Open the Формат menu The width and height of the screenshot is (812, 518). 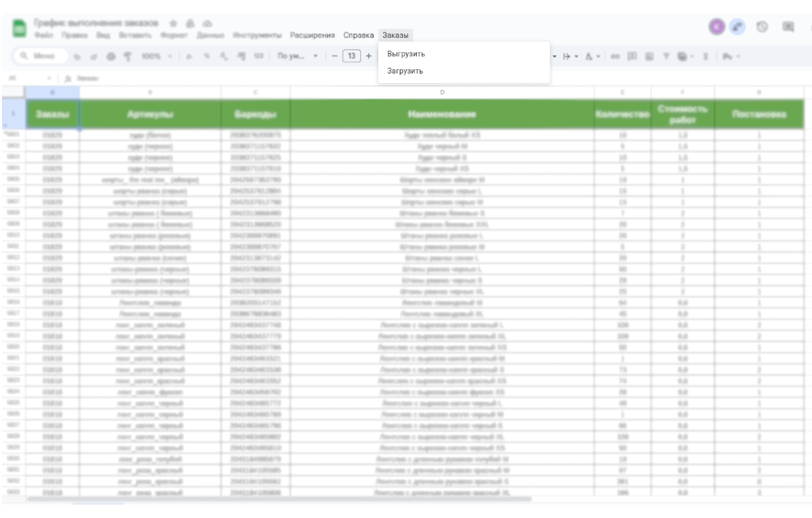pos(174,35)
